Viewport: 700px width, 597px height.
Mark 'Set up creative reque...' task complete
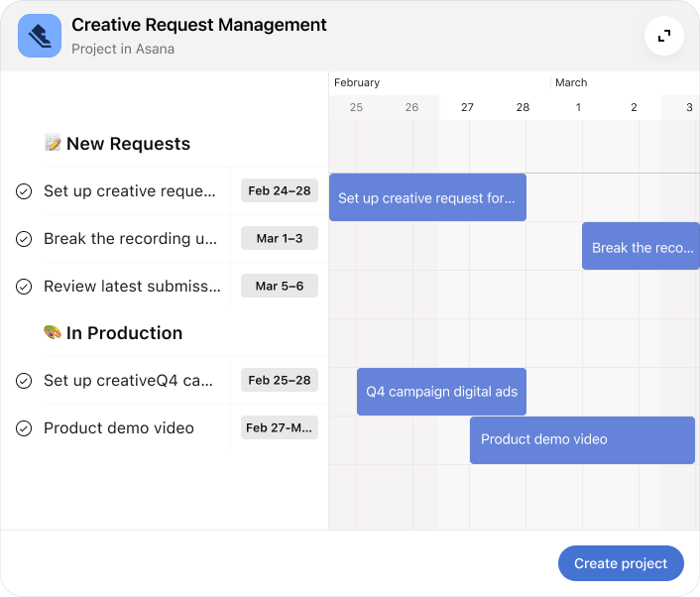pyautogui.click(x=25, y=191)
